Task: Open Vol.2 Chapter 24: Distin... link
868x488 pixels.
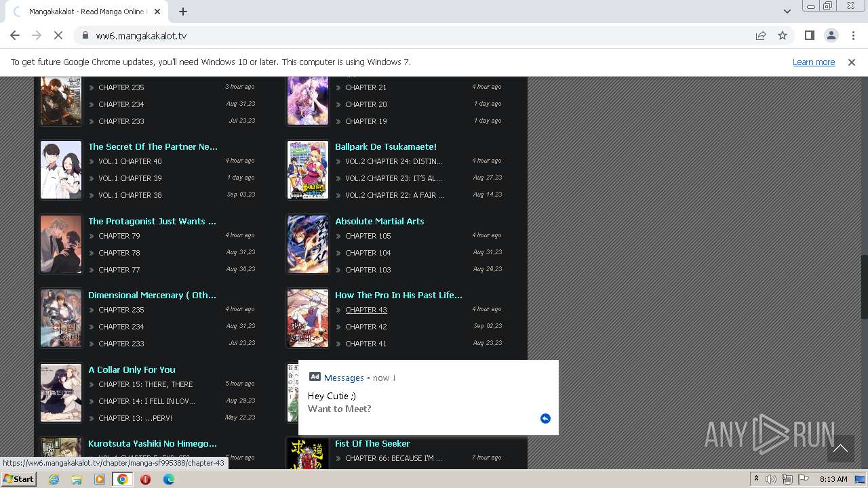Action: click(394, 161)
